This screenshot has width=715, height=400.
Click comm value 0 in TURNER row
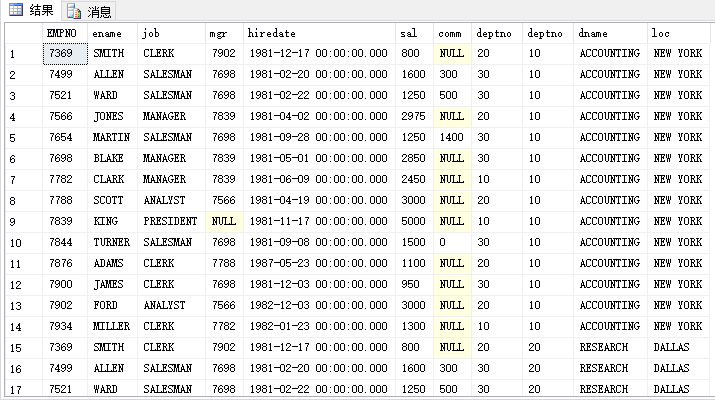click(452, 243)
